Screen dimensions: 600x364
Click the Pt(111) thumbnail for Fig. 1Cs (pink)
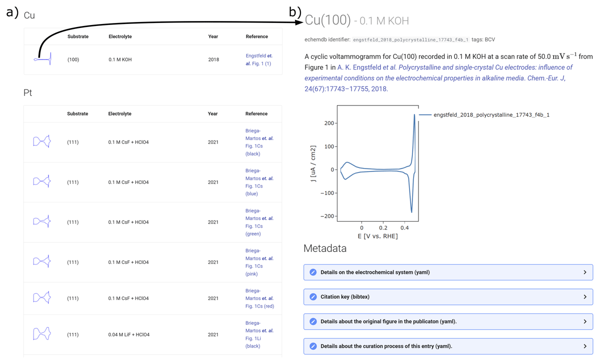[42, 261]
